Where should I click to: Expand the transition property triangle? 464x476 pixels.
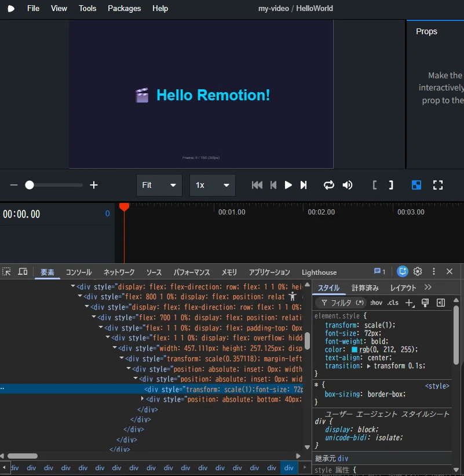[369, 366]
